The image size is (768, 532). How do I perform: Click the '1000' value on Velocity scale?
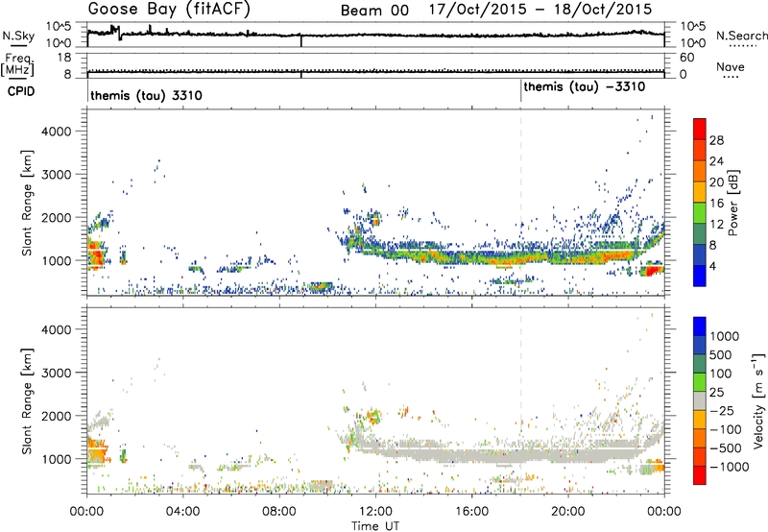click(x=724, y=336)
